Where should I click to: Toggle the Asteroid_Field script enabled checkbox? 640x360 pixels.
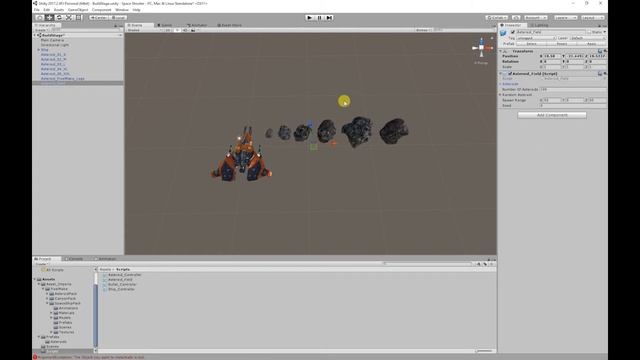point(510,74)
